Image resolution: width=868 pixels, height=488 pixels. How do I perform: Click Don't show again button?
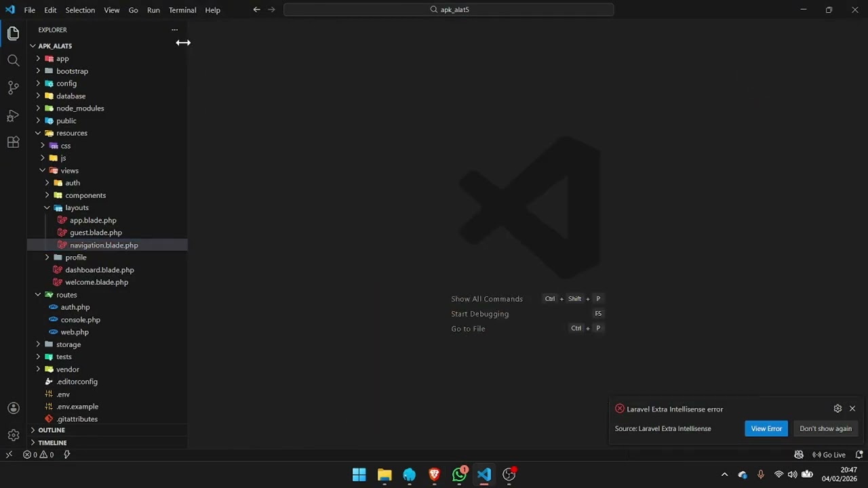click(x=825, y=428)
